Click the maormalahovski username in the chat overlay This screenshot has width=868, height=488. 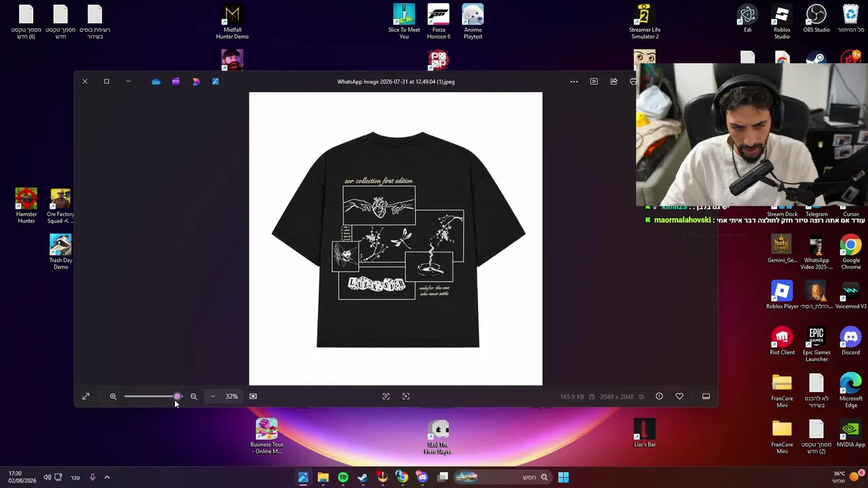click(682, 220)
